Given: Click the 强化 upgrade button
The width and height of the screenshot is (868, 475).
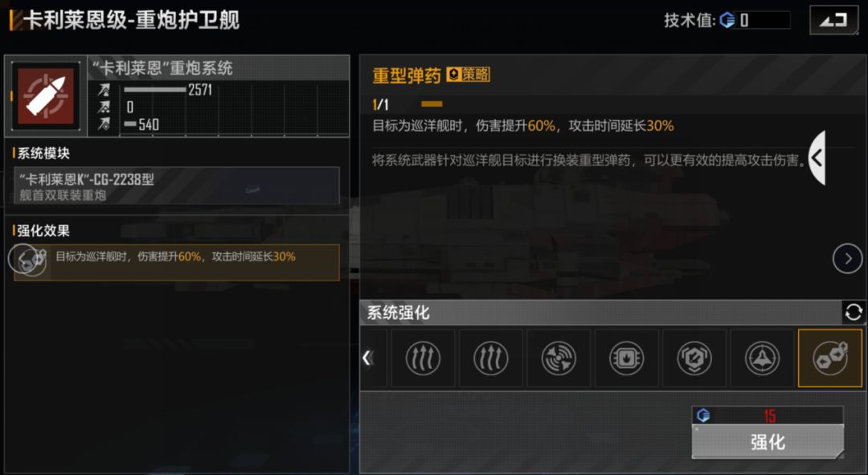Looking at the screenshot, I should 768,441.
